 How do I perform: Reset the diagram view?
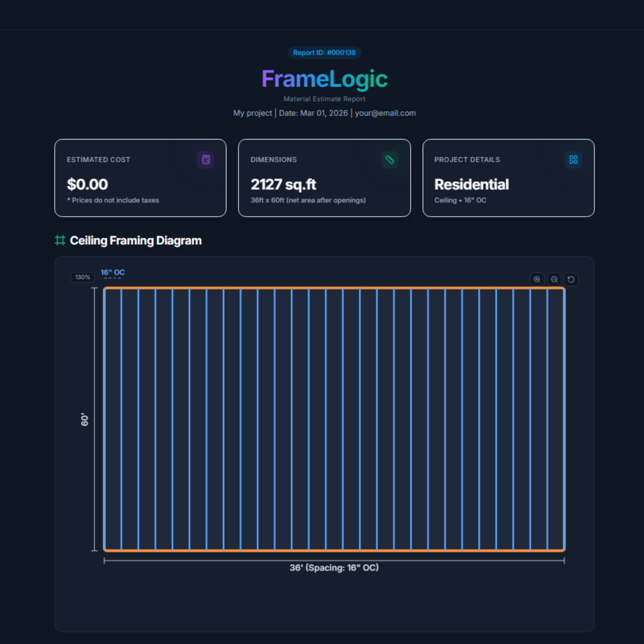(571, 279)
